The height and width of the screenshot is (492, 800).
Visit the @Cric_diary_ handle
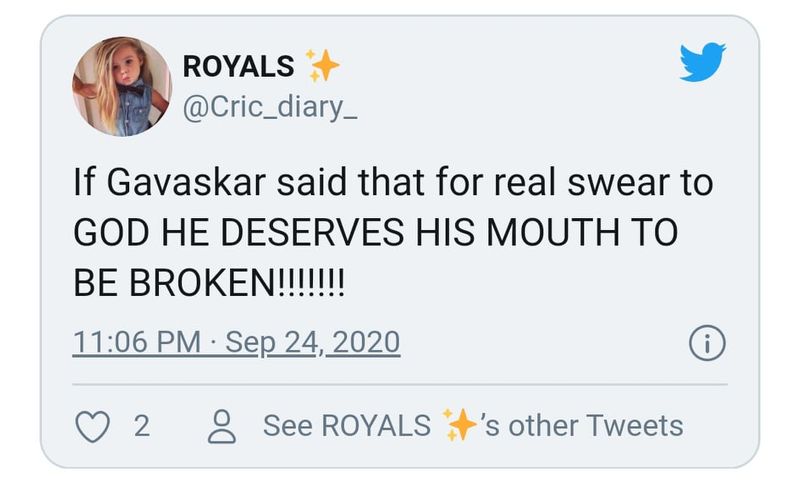tap(270, 107)
